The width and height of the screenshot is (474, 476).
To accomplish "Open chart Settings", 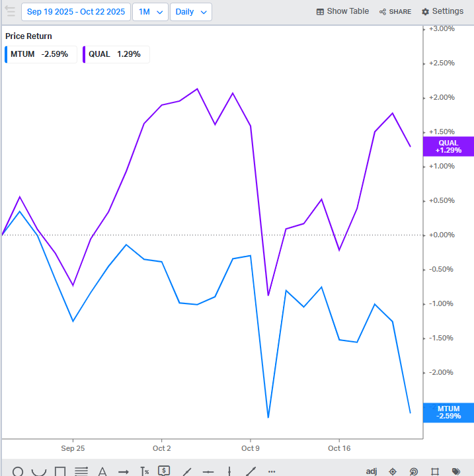I will coord(442,12).
